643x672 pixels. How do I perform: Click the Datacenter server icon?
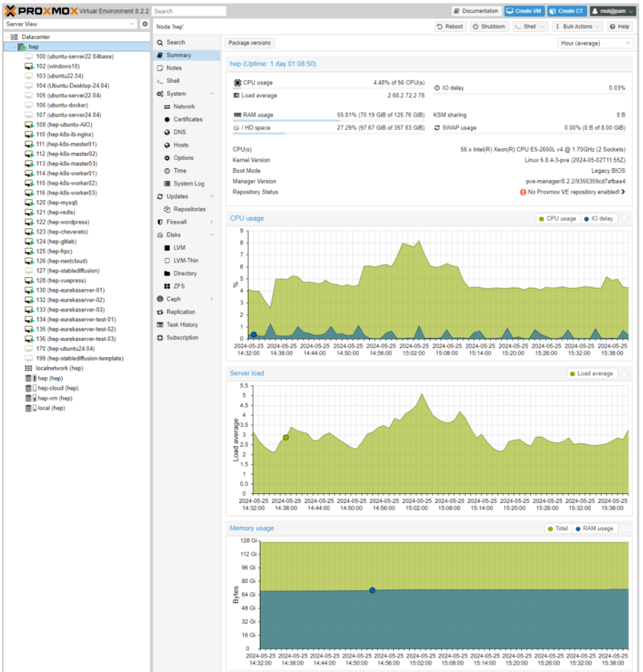pos(14,37)
